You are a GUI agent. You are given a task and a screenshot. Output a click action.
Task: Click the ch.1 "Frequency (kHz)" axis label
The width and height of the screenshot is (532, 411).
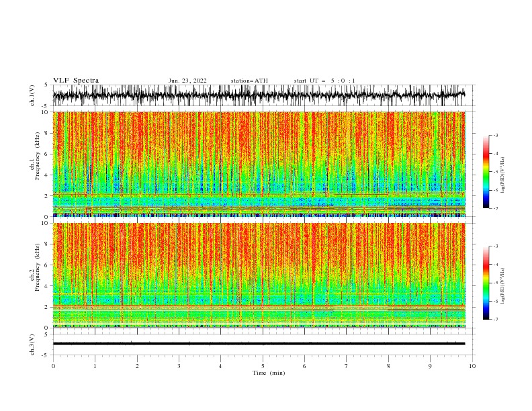click(38, 156)
